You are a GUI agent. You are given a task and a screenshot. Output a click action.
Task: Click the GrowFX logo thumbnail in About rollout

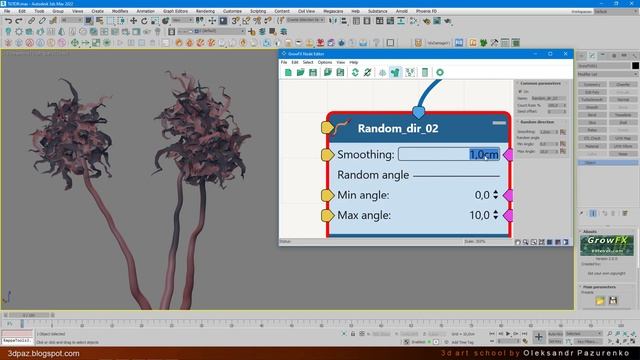pos(607,245)
